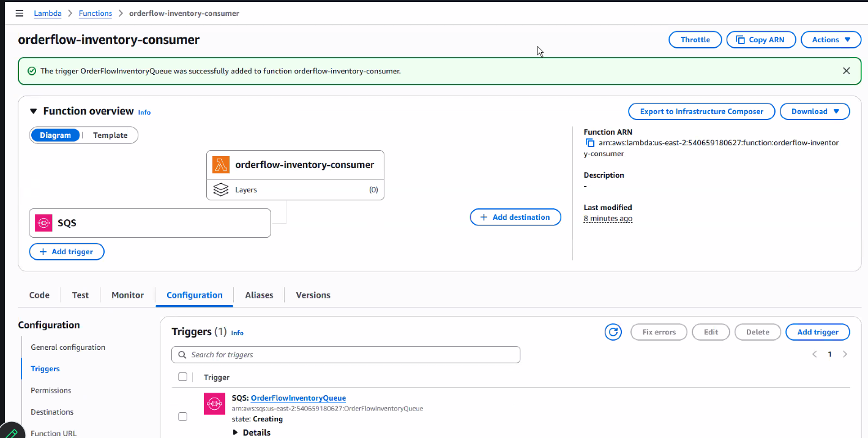This screenshot has height=438, width=868.
Task: Click the '8 minutes ago' timestamp
Action: point(608,219)
